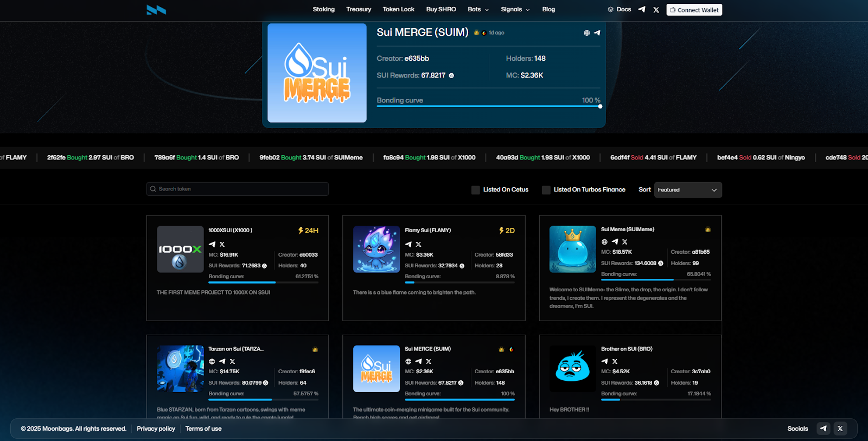
Task: Click the 1000XSUI bonding curve progress bar
Action: 264,283
